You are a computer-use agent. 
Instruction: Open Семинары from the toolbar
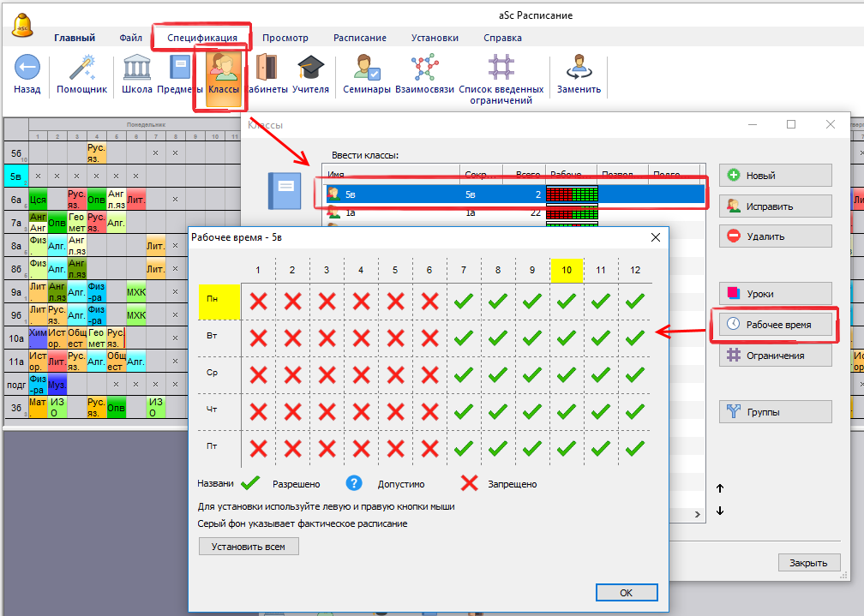[367, 68]
